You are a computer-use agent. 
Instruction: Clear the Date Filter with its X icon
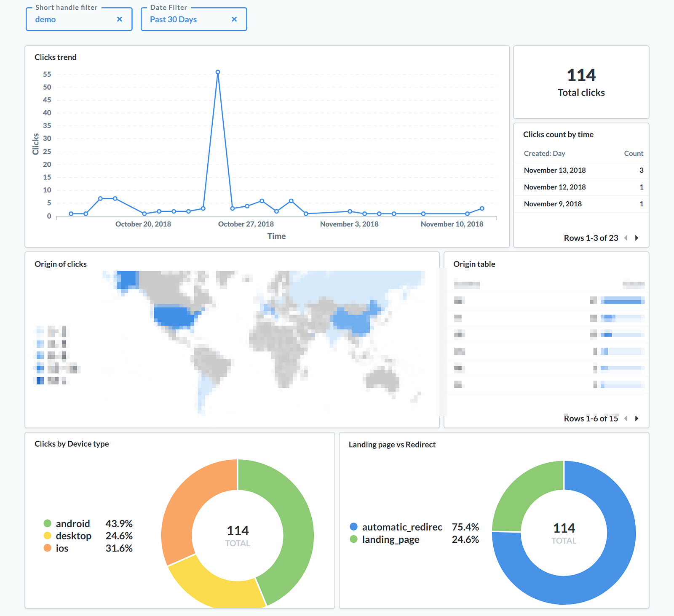(234, 19)
